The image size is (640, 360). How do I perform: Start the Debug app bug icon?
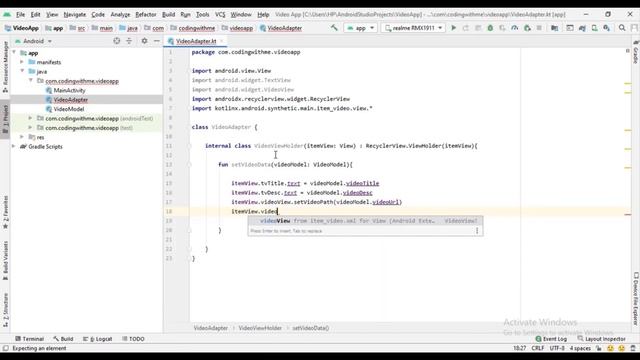[x=490, y=28]
